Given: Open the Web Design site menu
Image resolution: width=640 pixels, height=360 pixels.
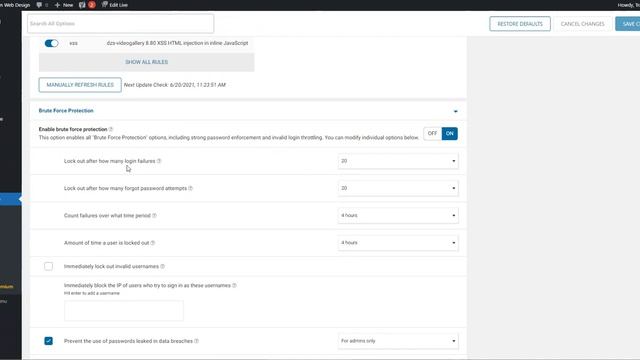Looking at the screenshot, I should [x=16, y=5].
